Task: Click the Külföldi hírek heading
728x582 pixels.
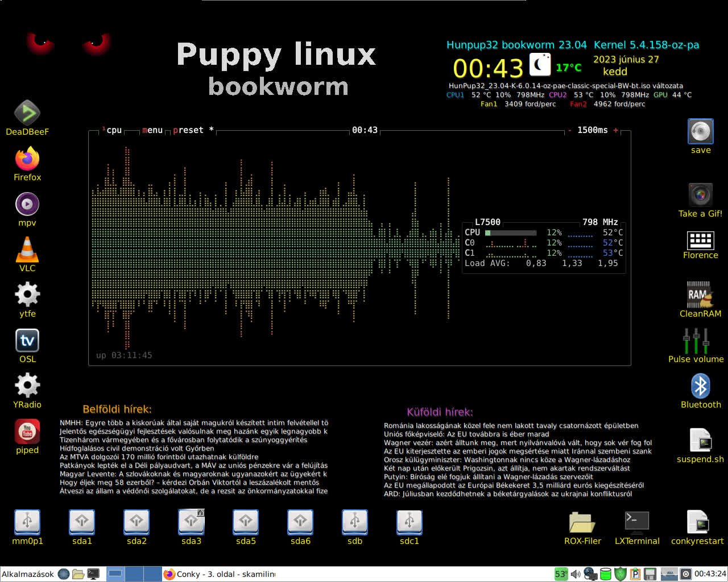Action: coord(440,412)
